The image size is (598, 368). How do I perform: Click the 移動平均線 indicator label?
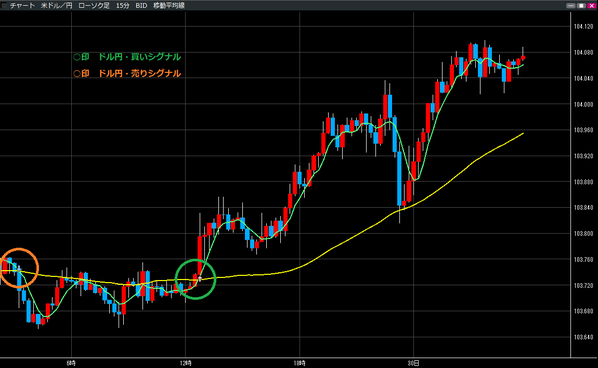coord(169,5)
